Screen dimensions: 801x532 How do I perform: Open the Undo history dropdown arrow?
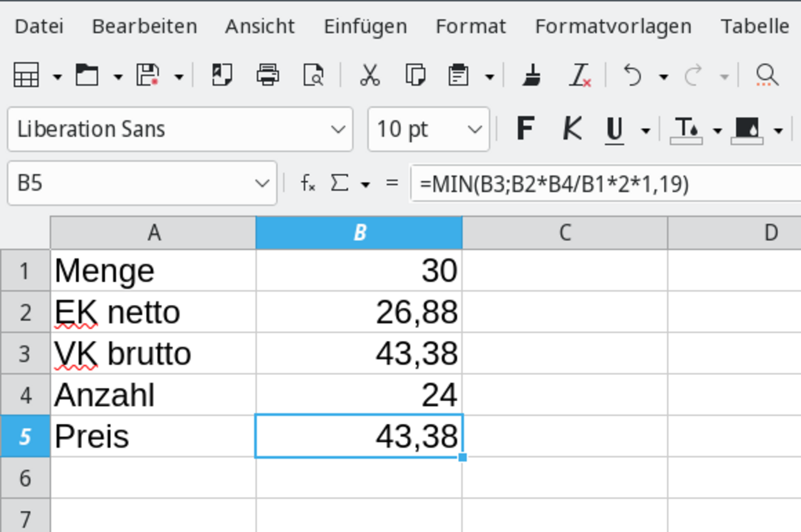coord(663,77)
